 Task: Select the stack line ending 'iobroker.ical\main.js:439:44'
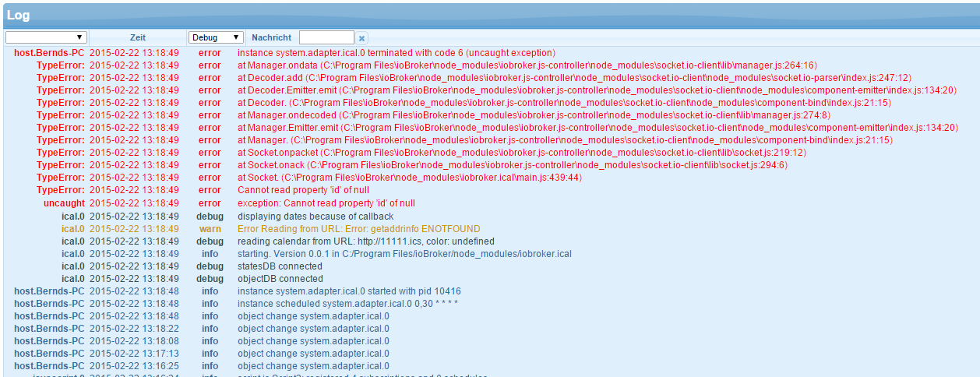(x=410, y=178)
